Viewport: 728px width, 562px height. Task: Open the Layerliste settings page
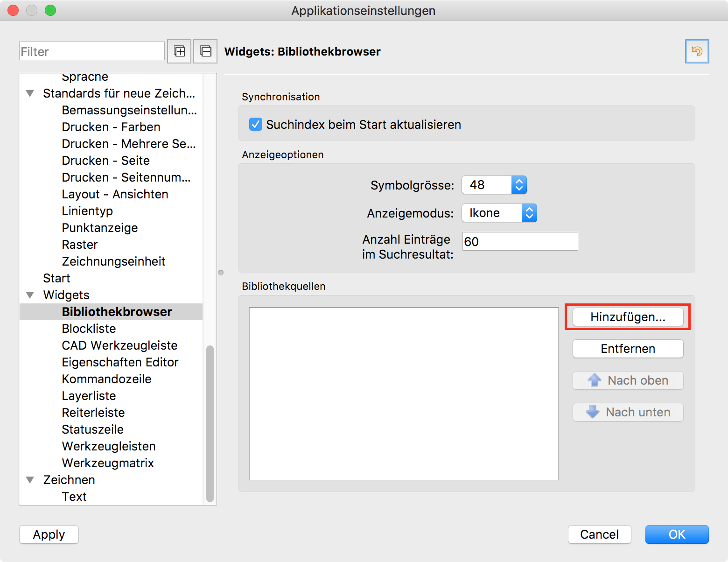pyautogui.click(x=89, y=396)
